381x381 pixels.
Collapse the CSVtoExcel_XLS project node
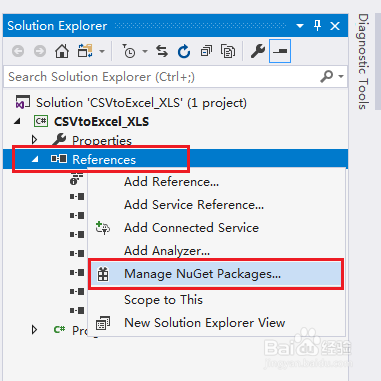pyautogui.click(x=17, y=122)
